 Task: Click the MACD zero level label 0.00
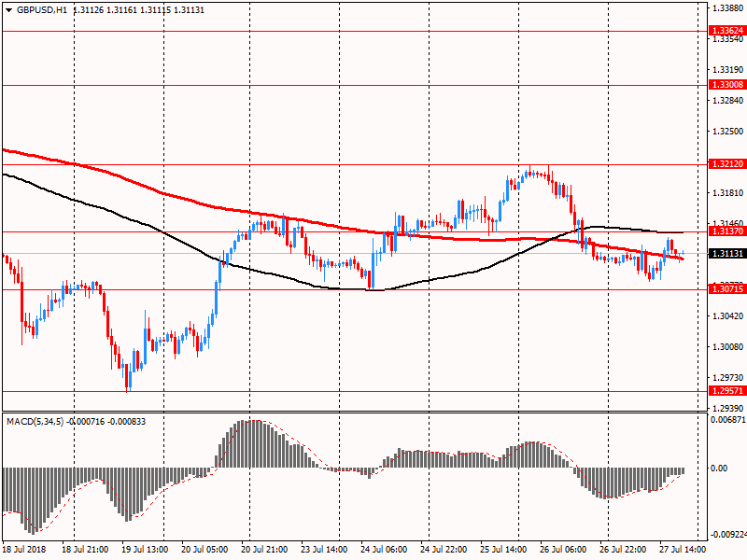point(719,469)
